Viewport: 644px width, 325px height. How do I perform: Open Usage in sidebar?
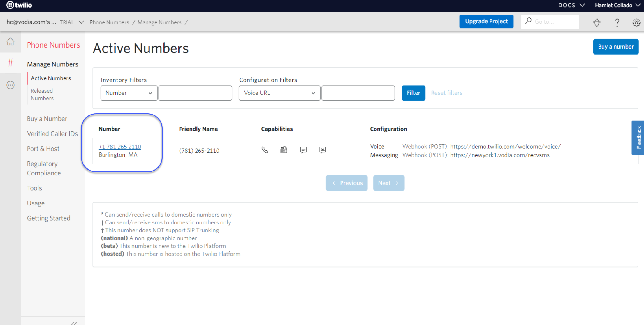(36, 203)
